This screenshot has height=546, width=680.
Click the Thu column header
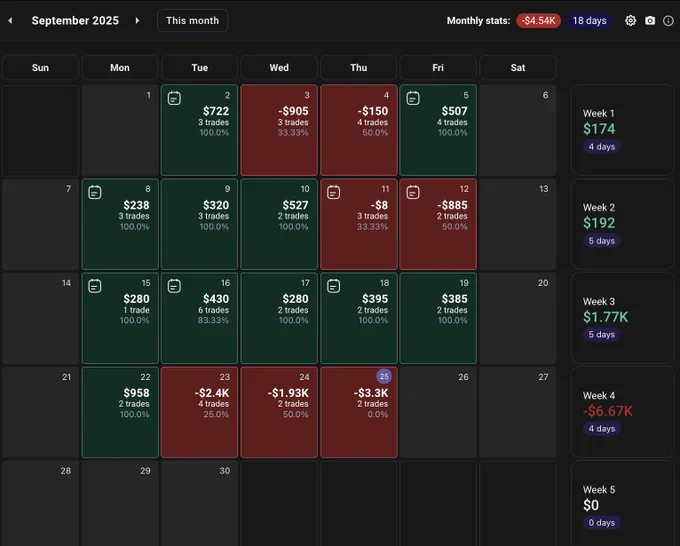pyautogui.click(x=359, y=68)
